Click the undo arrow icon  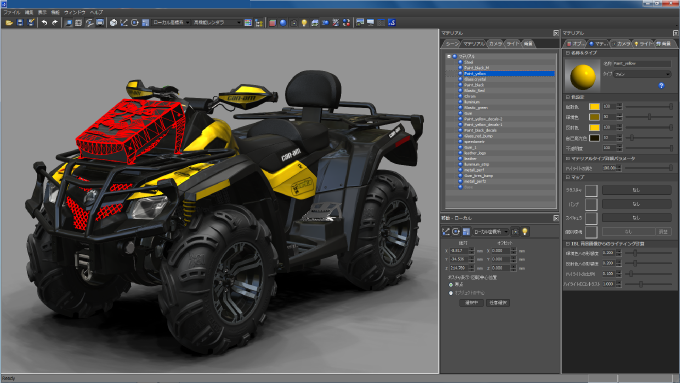coord(44,23)
